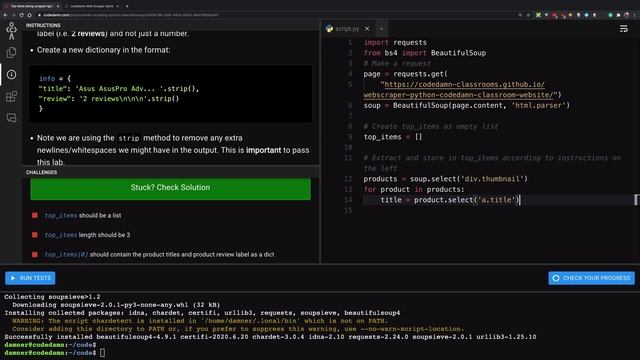640x360 pixels.
Task: Click the editor scrollbar marker on right edge
Action: pos(636,200)
